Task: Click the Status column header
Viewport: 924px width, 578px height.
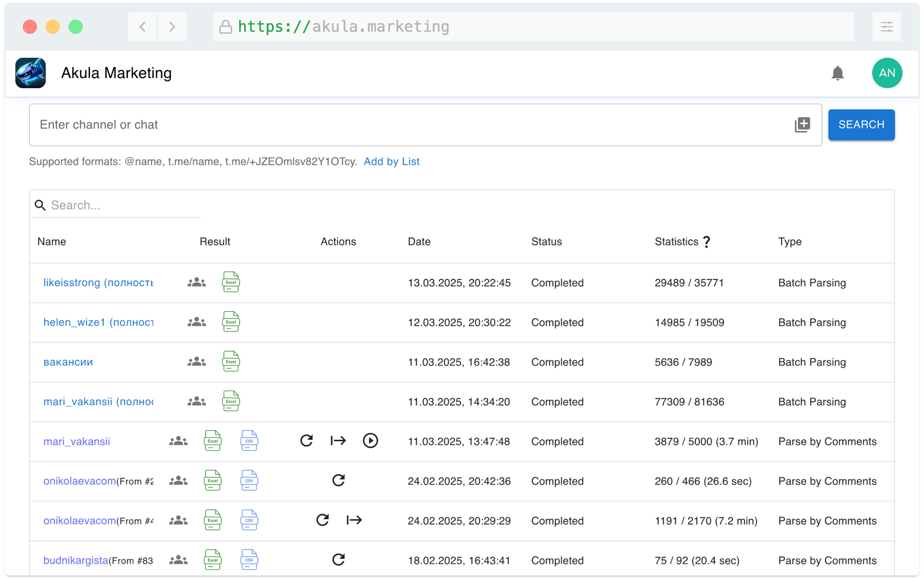Action: pyautogui.click(x=547, y=242)
